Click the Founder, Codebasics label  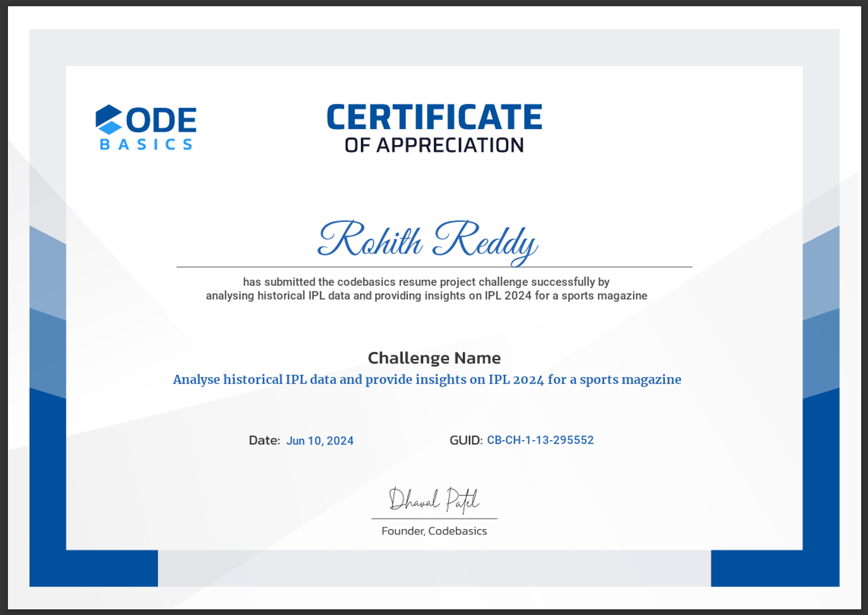(434, 530)
